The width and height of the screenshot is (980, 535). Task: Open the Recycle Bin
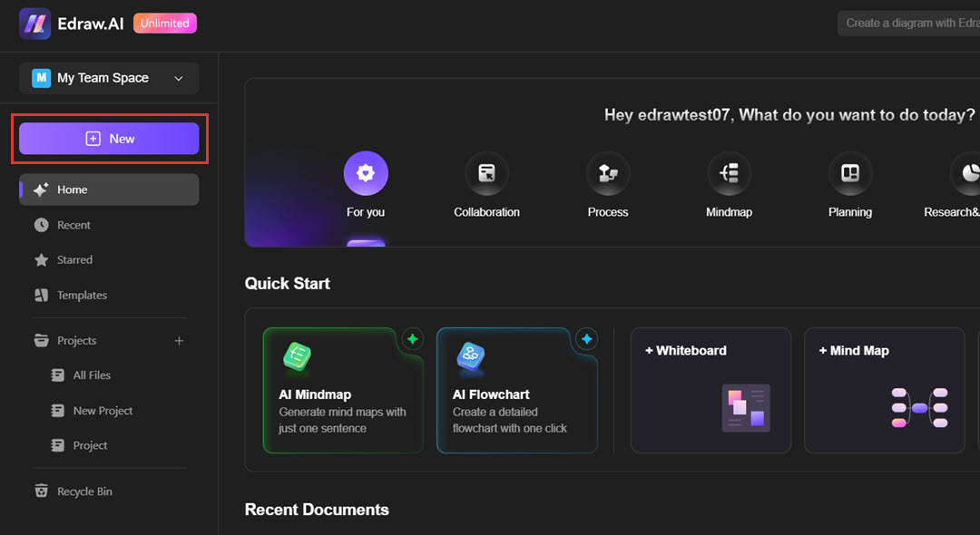[83, 491]
